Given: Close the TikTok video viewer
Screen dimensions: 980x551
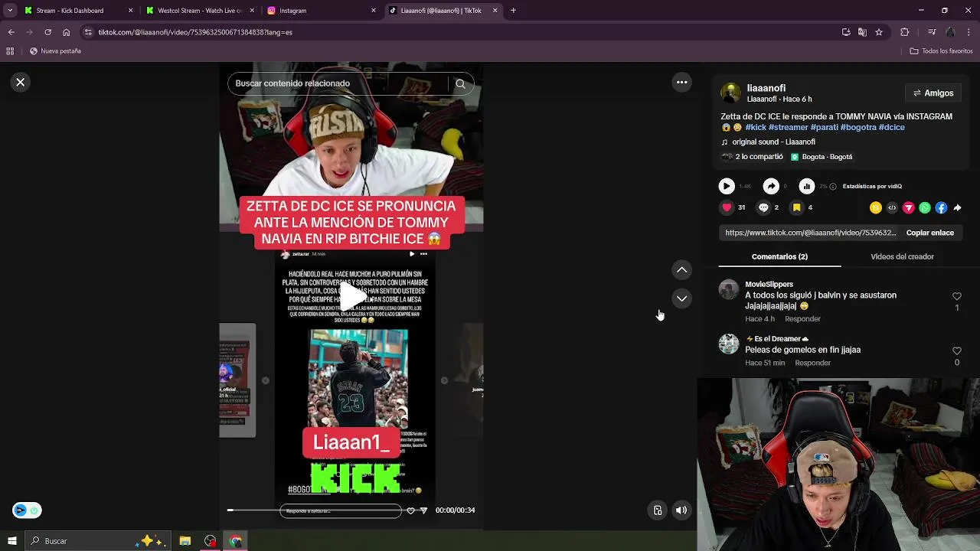Looking at the screenshot, I should pyautogui.click(x=21, y=82).
